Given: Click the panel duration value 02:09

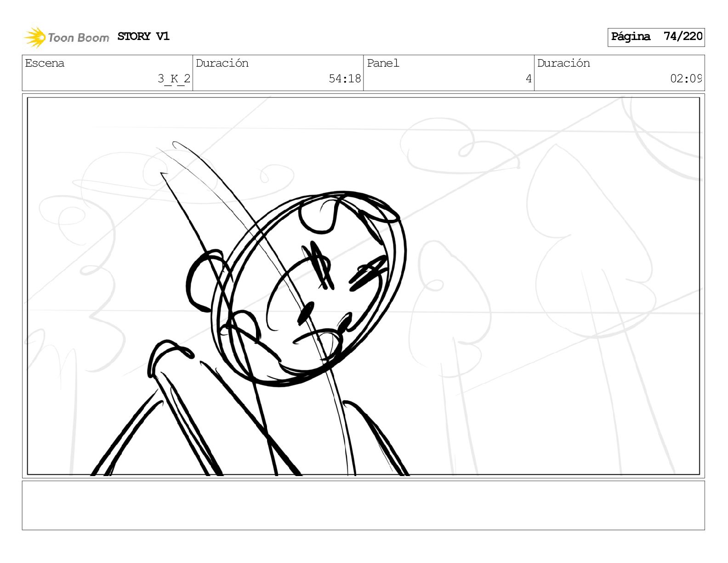Looking at the screenshot, I should tap(686, 79).
